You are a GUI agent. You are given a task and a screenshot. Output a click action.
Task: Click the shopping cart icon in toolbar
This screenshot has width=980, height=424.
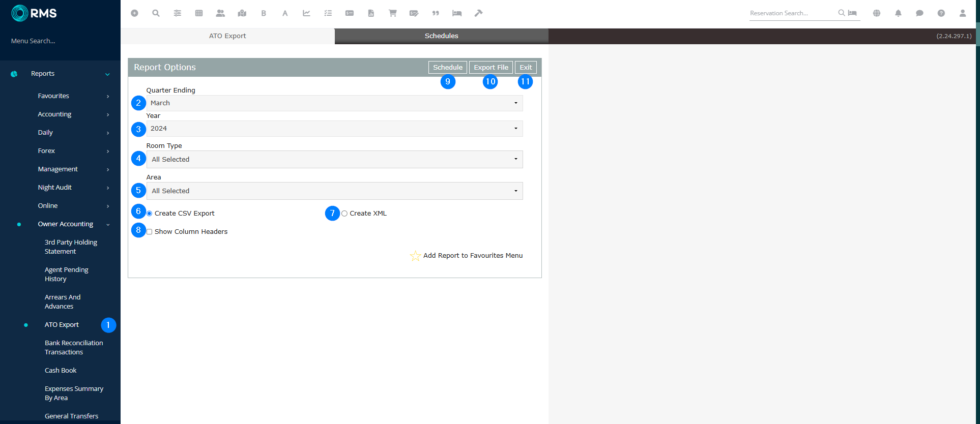(392, 13)
